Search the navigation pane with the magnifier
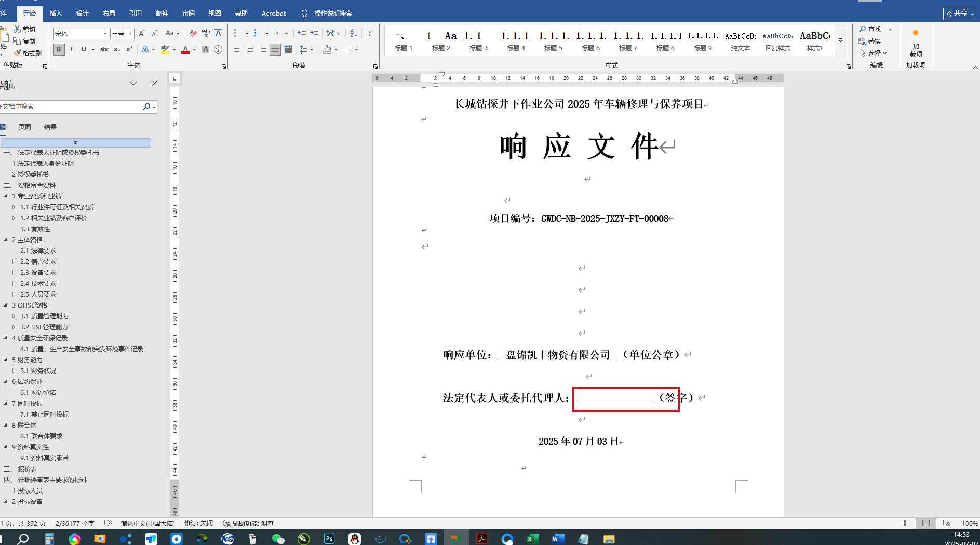Image resolution: width=980 pixels, height=545 pixels. 146,107
